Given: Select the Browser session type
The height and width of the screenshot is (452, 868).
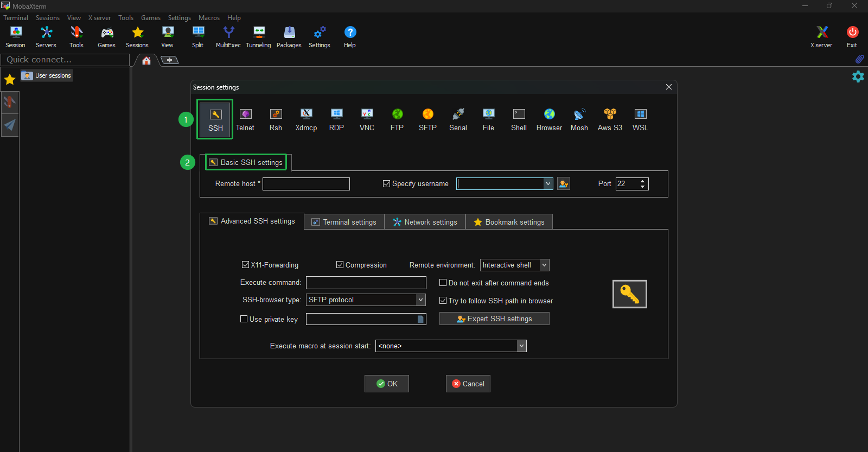Looking at the screenshot, I should [549, 119].
